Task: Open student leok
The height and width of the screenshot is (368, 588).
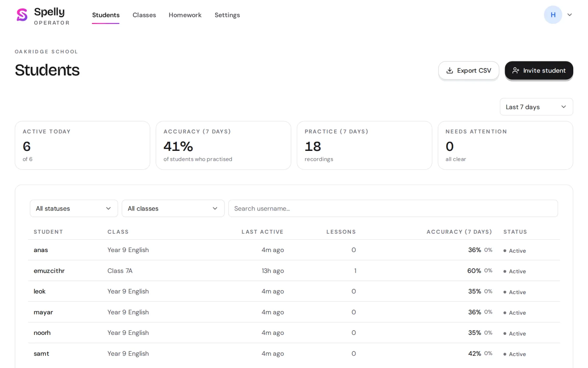Action: [x=39, y=291]
